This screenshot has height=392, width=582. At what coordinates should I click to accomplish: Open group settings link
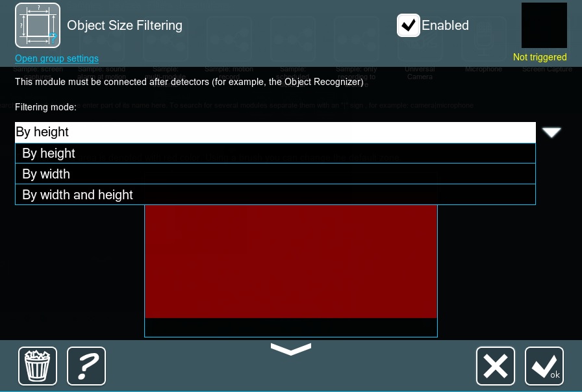click(x=57, y=58)
